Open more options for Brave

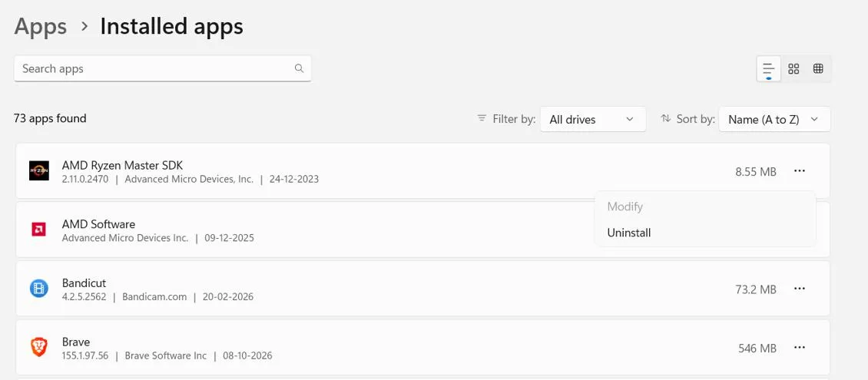click(x=800, y=347)
